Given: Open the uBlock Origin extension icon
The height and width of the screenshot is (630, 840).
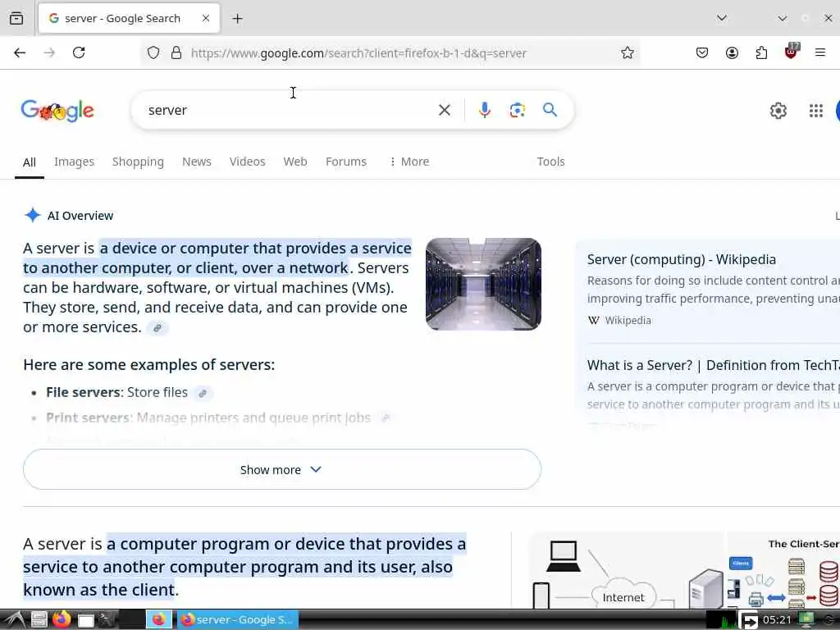Looking at the screenshot, I should click(x=792, y=52).
